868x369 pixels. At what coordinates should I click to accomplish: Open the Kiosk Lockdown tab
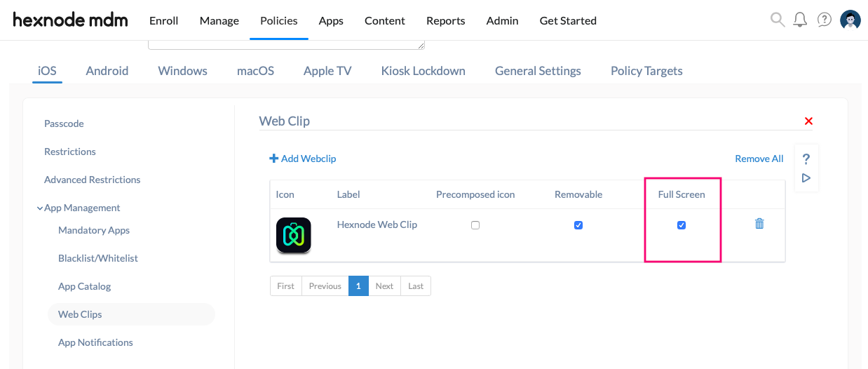click(x=423, y=71)
